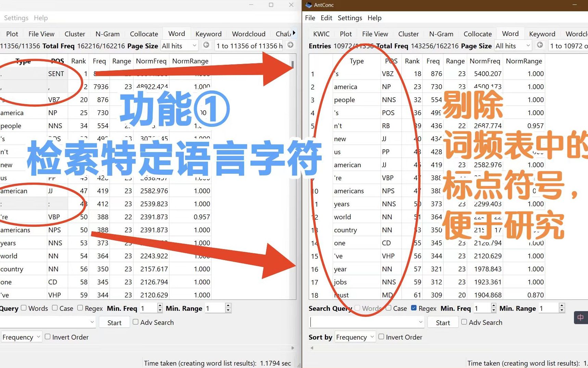Click NormRange column header in left window
This screenshot has height=368, width=588.
click(190, 61)
